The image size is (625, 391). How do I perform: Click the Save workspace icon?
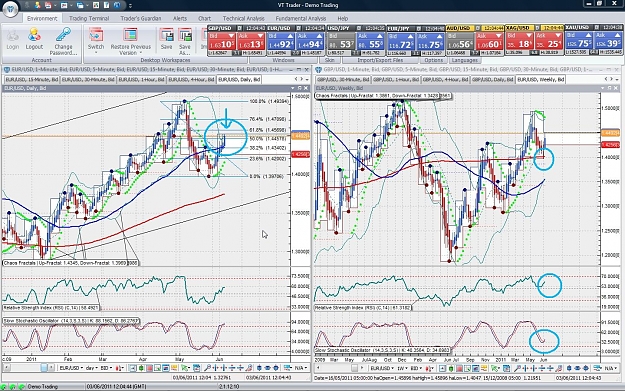[x=167, y=35]
